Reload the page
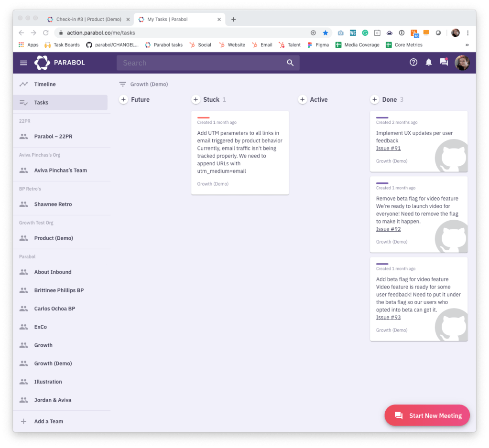The image size is (489, 448). click(x=46, y=32)
